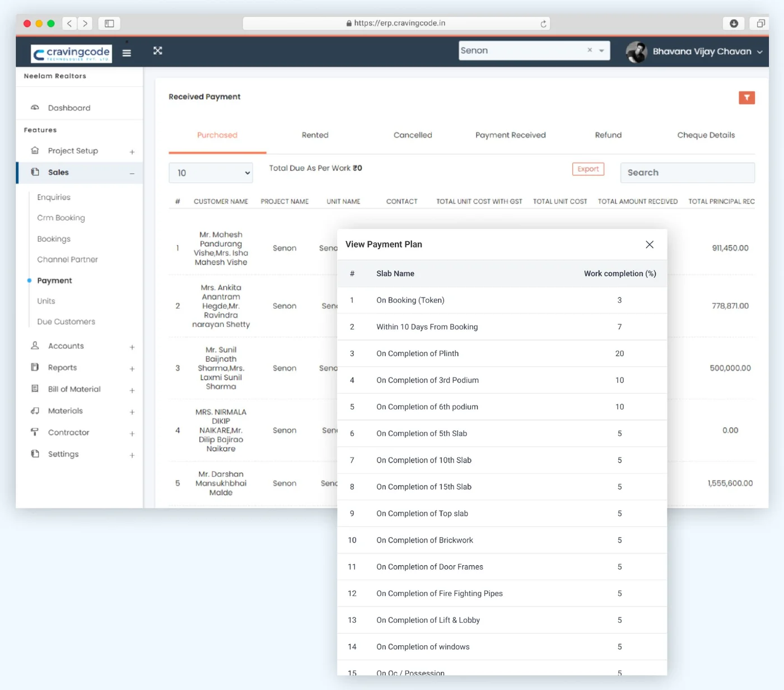Expand the Project Setup menu
Image resolution: width=784 pixels, height=690 pixels.
pyautogui.click(x=132, y=152)
